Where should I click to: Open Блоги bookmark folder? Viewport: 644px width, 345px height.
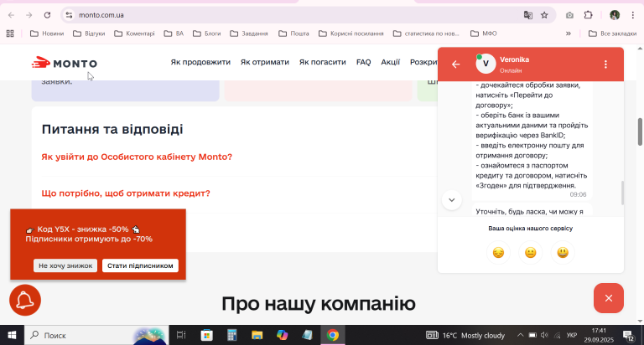207,33
